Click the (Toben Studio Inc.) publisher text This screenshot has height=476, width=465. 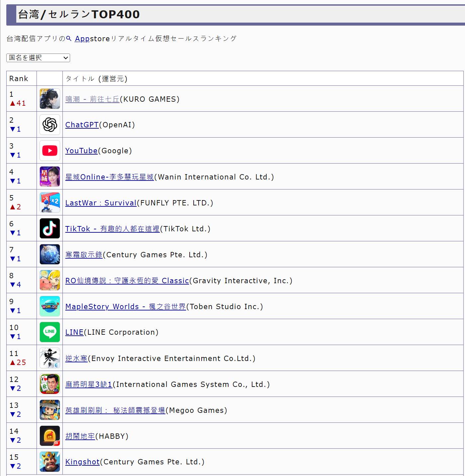[225, 306]
